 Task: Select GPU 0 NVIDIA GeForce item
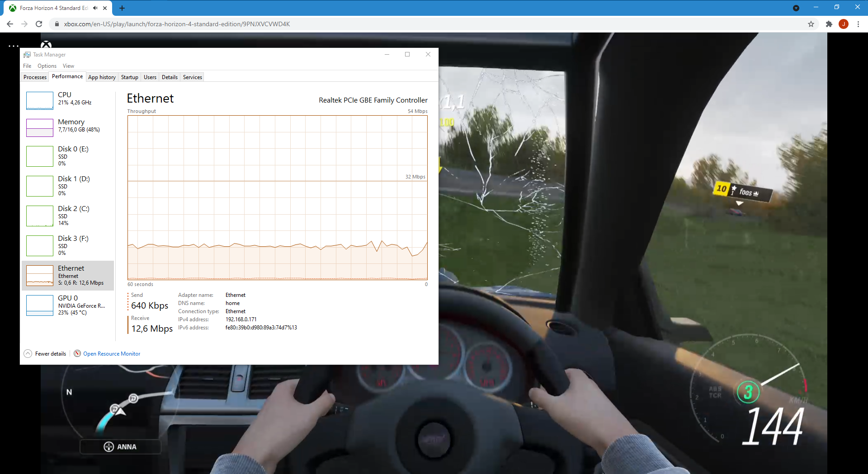pyautogui.click(x=68, y=305)
